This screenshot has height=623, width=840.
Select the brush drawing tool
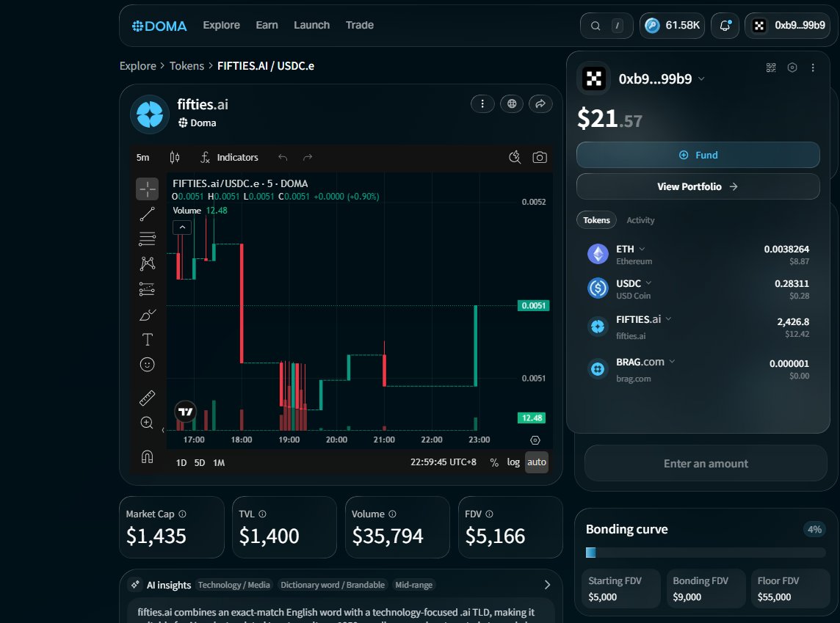click(x=148, y=315)
